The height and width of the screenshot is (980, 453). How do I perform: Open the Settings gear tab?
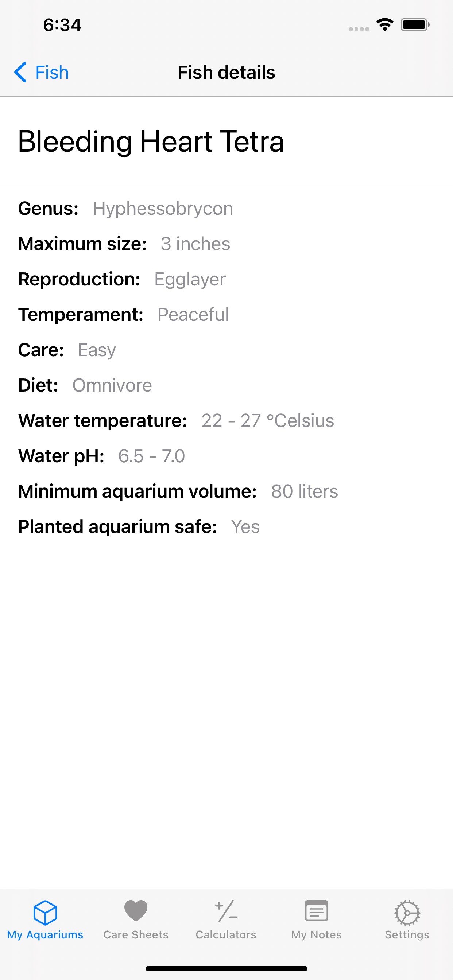407,919
